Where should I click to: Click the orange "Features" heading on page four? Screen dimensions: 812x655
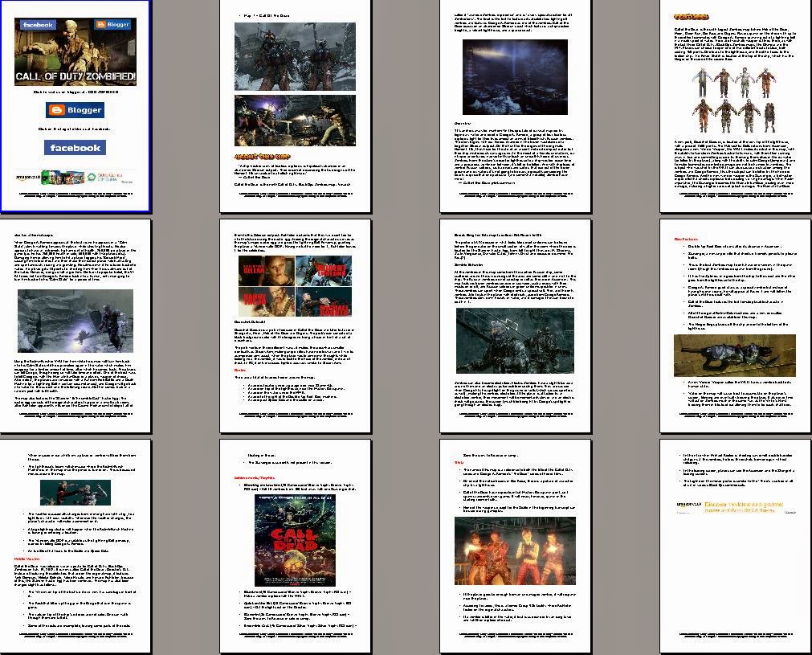(x=692, y=17)
